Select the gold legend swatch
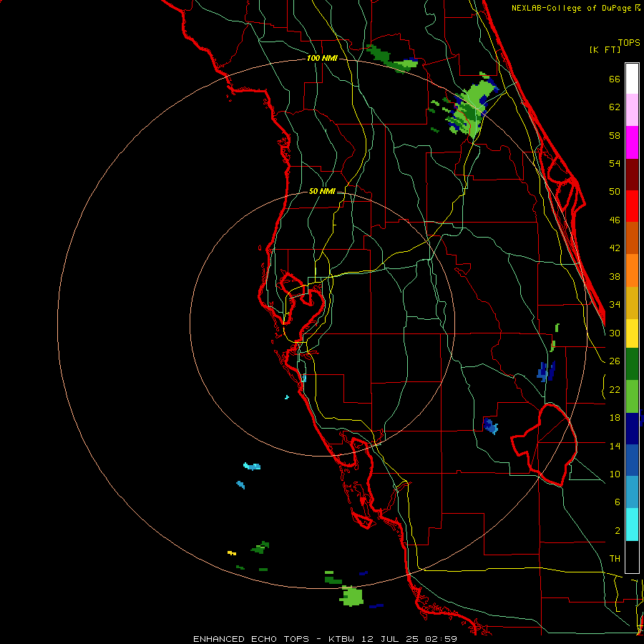644x644 pixels. (632, 303)
